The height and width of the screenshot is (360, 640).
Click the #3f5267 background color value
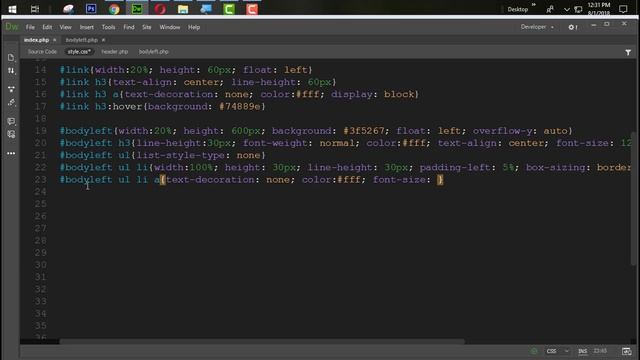pos(364,131)
